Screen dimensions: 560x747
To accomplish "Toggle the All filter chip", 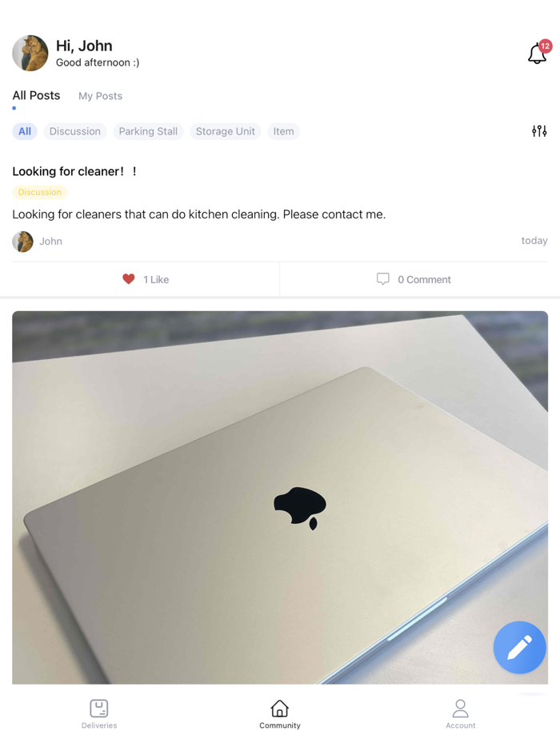I will 25,131.
